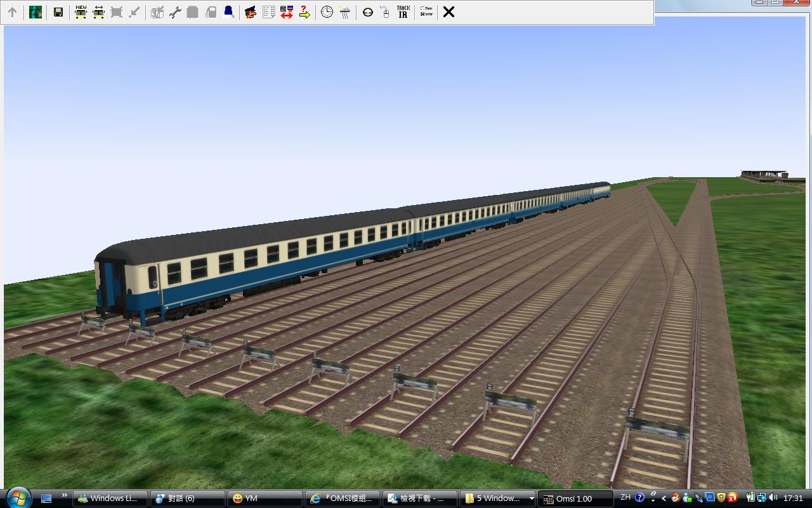Click the greyed bus front view icon
The width and height of the screenshot is (812, 508).
[x=116, y=12]
